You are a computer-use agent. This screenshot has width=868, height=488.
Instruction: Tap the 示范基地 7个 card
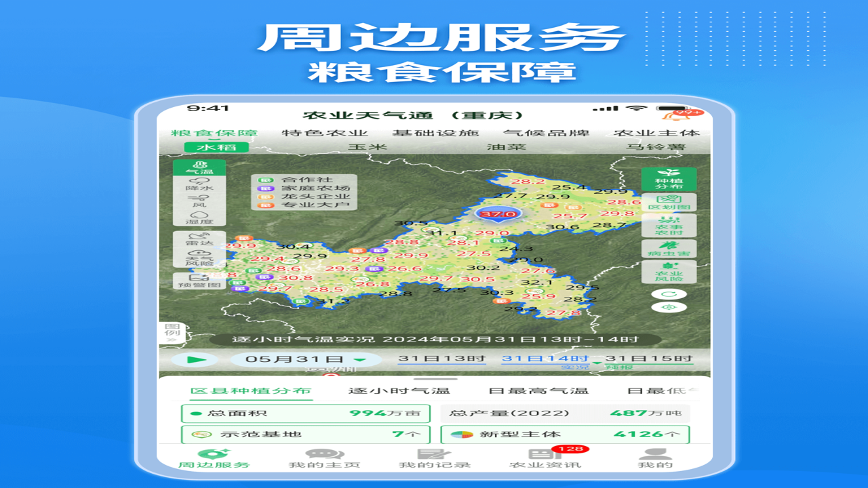coord(306,434)
